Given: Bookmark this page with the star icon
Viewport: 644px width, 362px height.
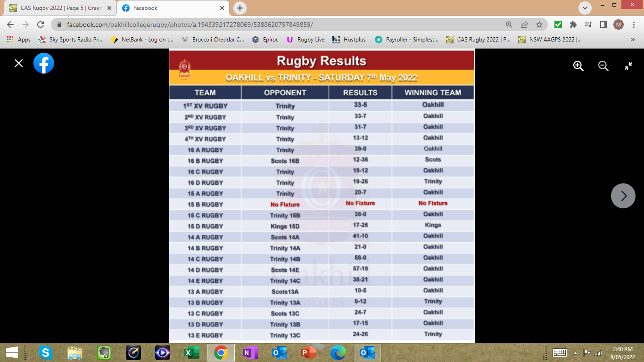Looking at the screenshot, I should (539, 25).
